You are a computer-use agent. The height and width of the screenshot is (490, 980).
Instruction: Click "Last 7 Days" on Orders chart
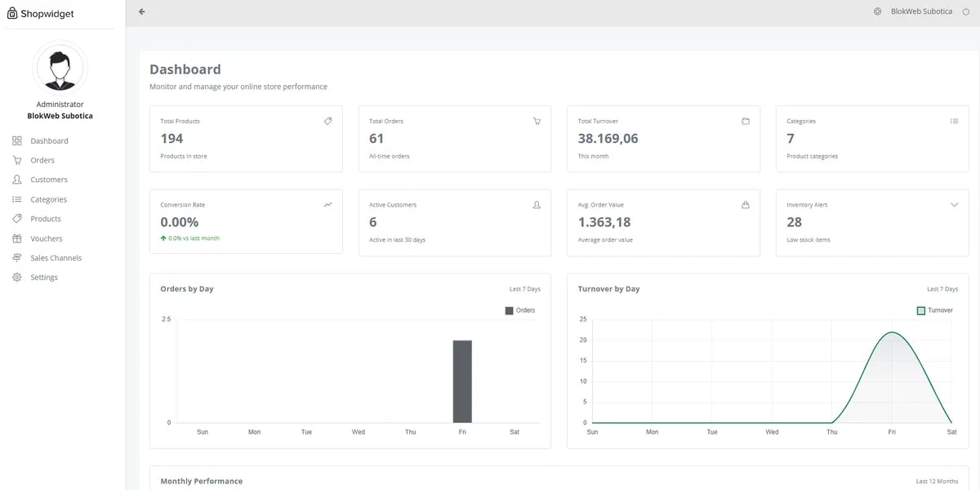tap(525, 289)
